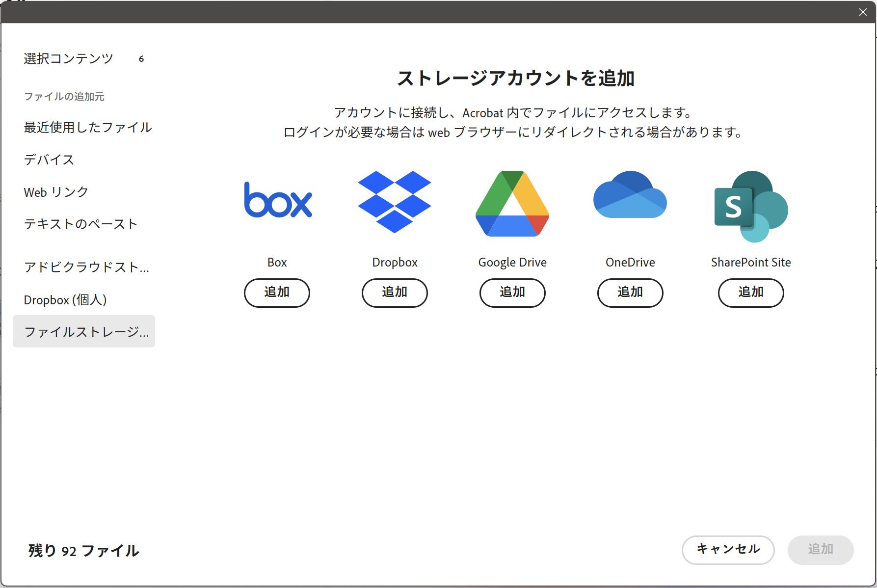Select テキストのペースト option
This screenshot has width=877, height=588.
(x=81, y=224)
